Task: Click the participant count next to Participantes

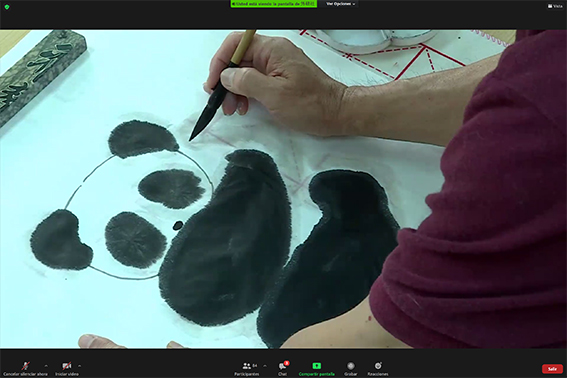Action: 255,366
